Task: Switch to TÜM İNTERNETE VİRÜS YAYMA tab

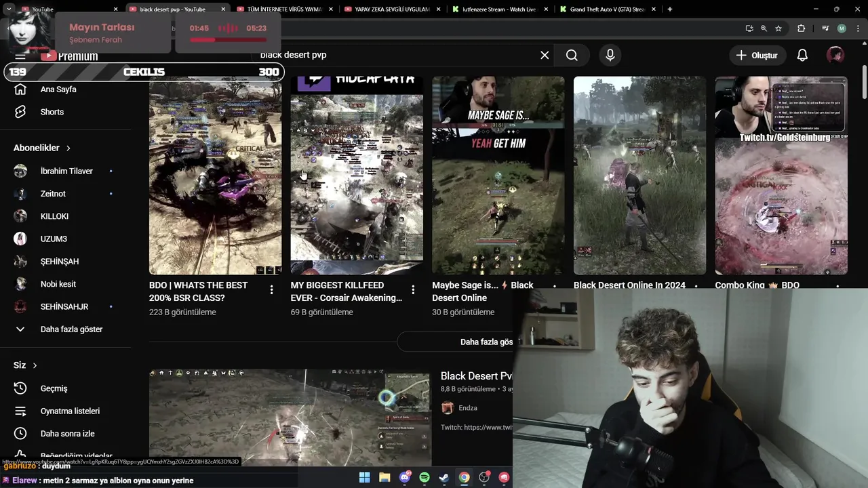Action: (x=285, y=9)
